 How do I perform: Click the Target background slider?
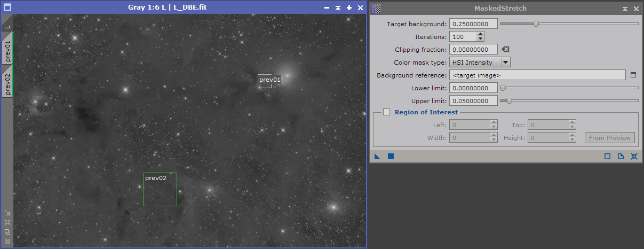(569, 24)
